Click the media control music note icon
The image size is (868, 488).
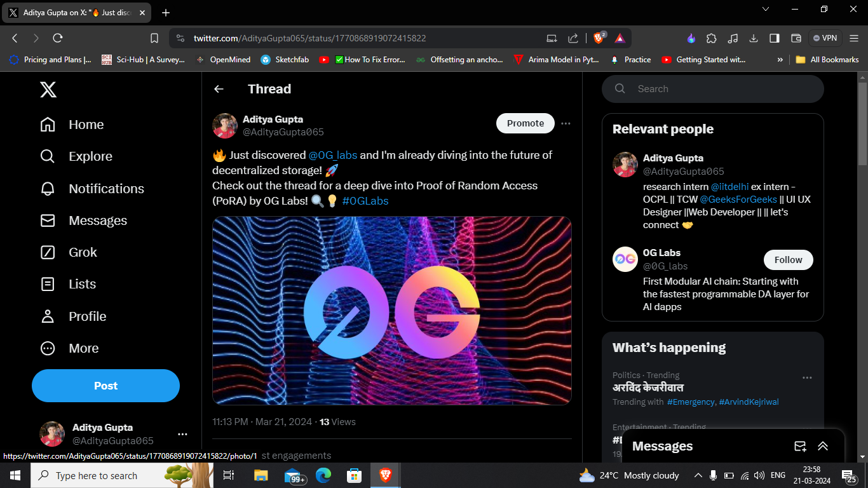pos(733,38)
